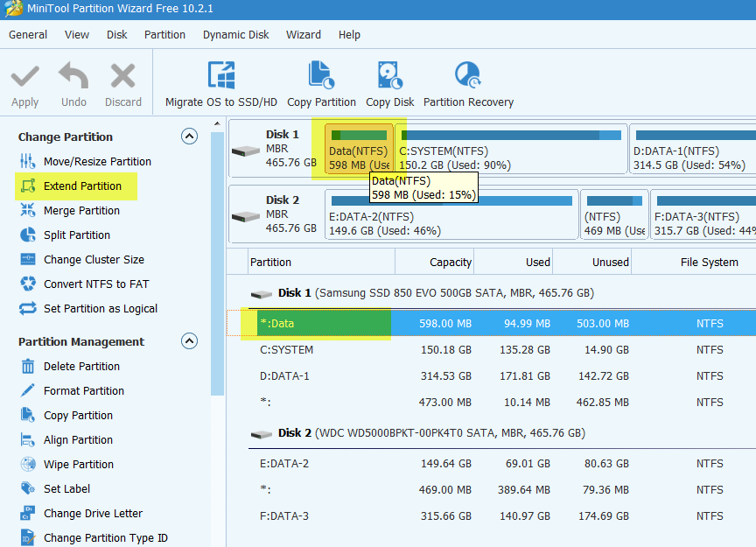This screenshot has width=756, height=547.
Task: Select the C:SYSTEM partition row
Action: pos(491,350)
